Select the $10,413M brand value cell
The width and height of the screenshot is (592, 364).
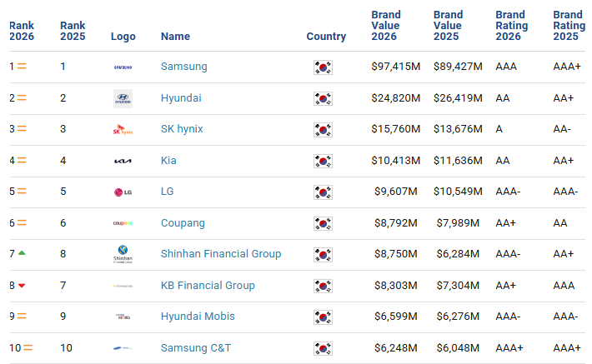(x=396, y=160)
